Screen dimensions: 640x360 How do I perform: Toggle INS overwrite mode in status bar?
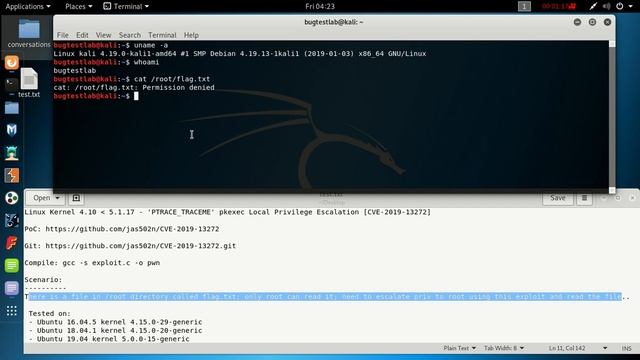point(627,348)
